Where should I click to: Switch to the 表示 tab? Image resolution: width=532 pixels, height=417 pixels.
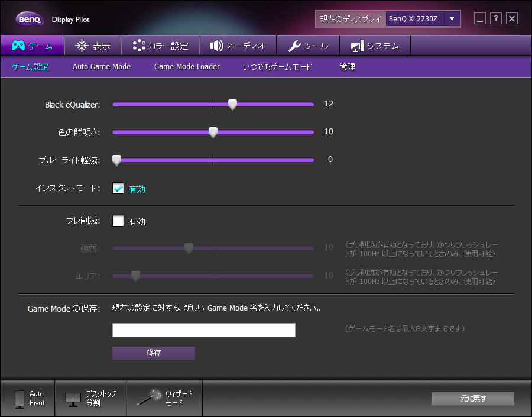(x=93, y=46)
